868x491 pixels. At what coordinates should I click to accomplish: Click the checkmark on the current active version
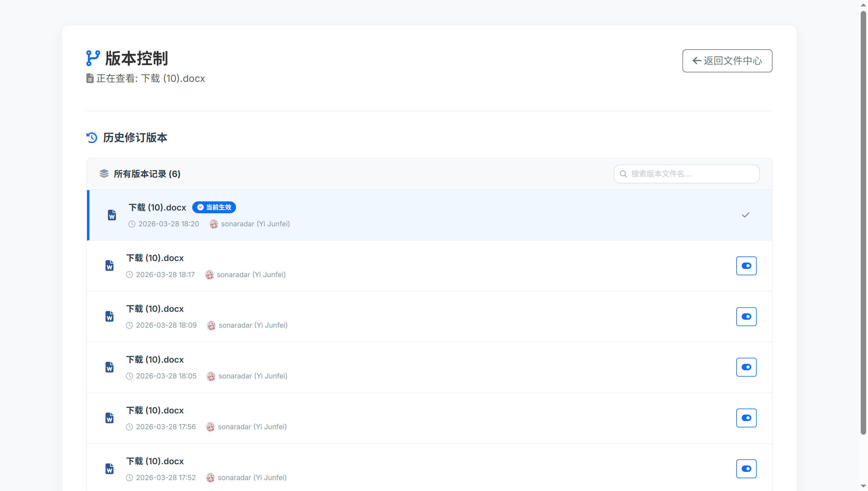point(745,215)
